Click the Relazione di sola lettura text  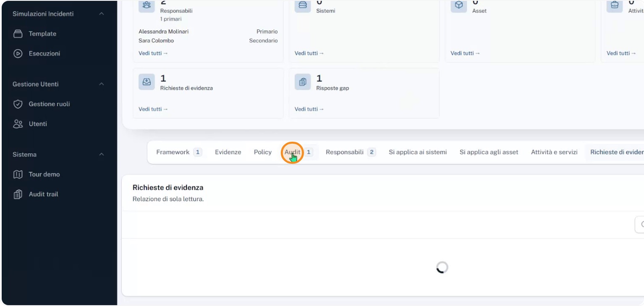click(x=168, y=199)
